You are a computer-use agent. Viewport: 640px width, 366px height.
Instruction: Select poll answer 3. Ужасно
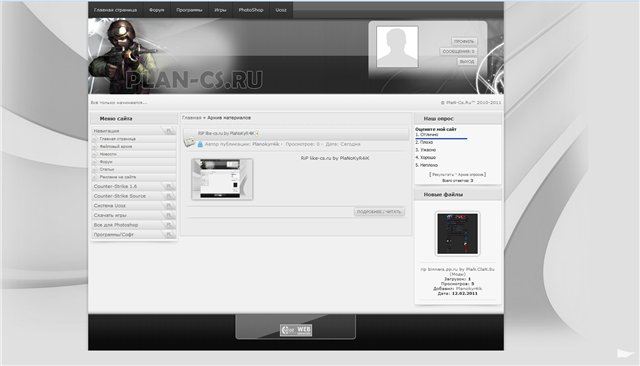426,150
